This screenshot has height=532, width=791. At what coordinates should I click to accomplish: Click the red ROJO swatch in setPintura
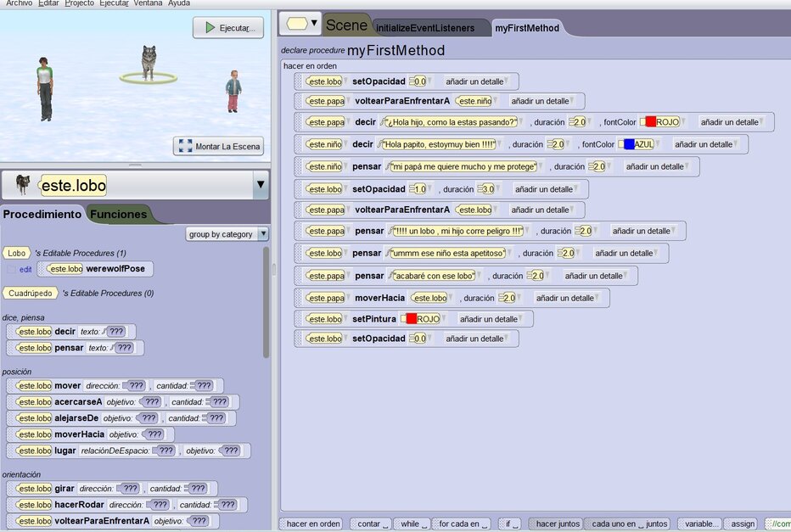411,319
